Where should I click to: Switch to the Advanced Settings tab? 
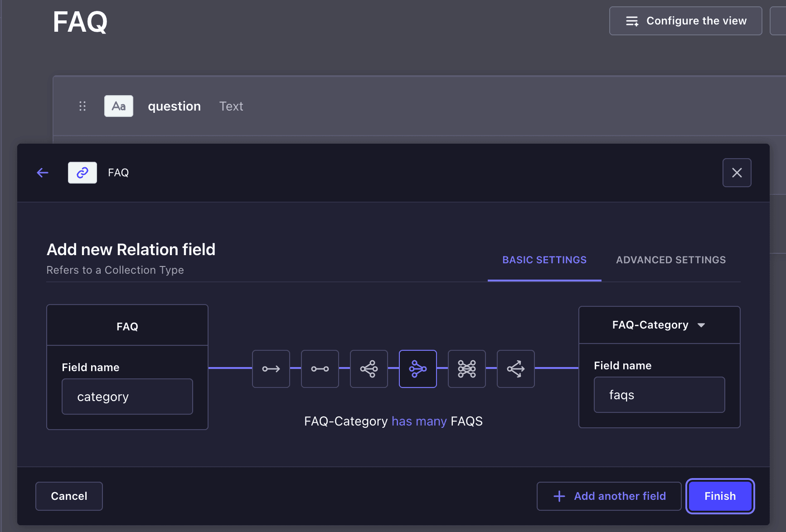671,260
